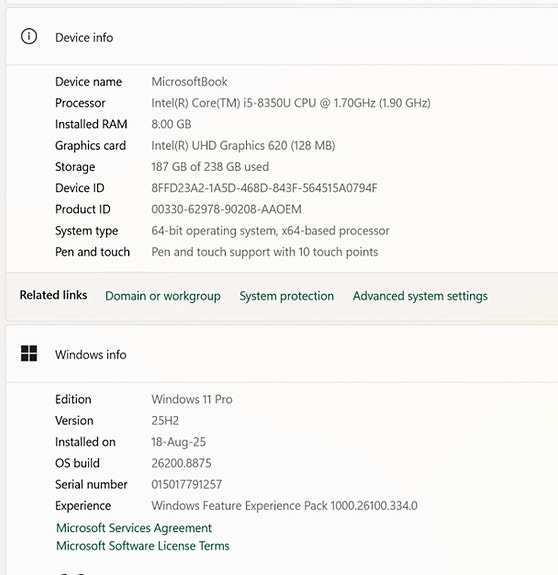
Task: Open Microsoft Services Agreement link
Action: point(134,528)
